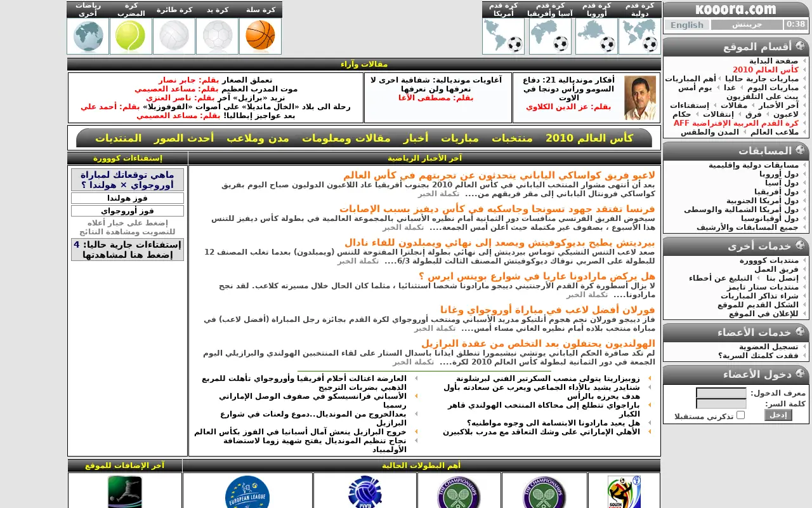Click the author photo in articles section
812x508 pixels.
[640, 98]
